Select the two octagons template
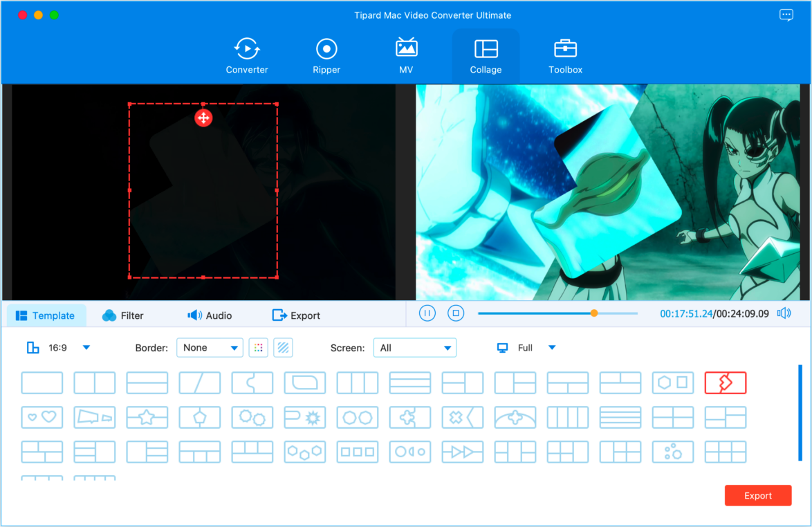 pos(358,417)
